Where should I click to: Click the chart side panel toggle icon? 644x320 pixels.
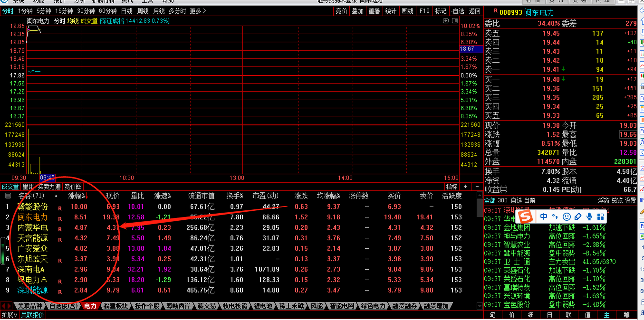click(455, 21)
